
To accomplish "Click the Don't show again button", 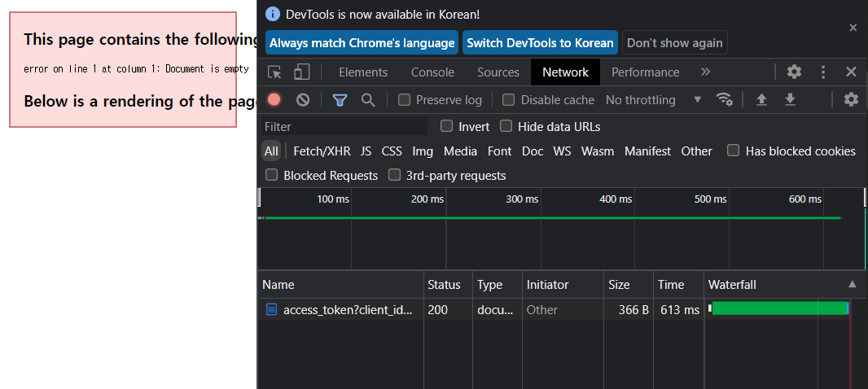I will click(x=674, y=43).
